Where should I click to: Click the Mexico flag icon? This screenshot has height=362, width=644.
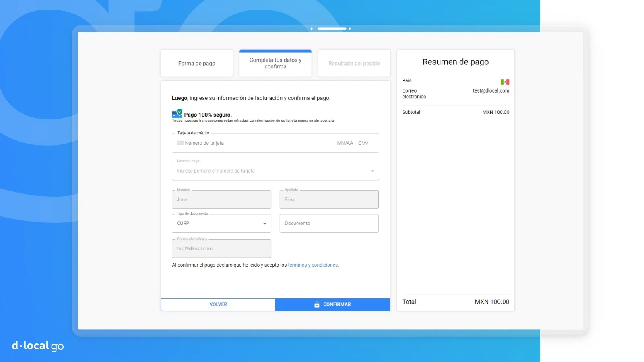click(x=505, y=82)
